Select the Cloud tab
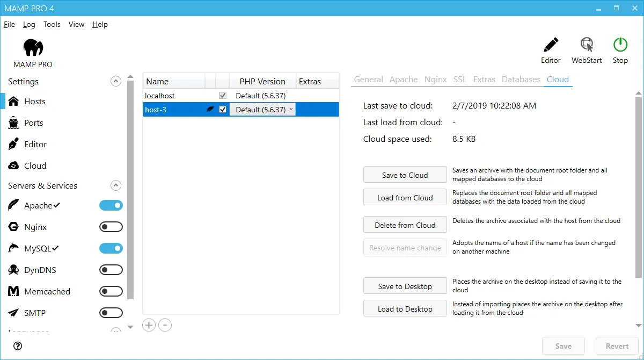Viewport: 644px width, 360px height. pyautogui.click(x=558, y=79)
